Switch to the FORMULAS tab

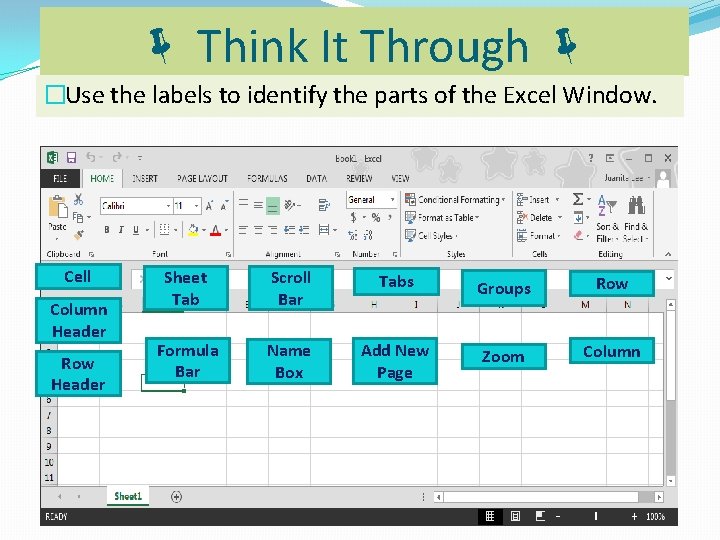point(267,178)
